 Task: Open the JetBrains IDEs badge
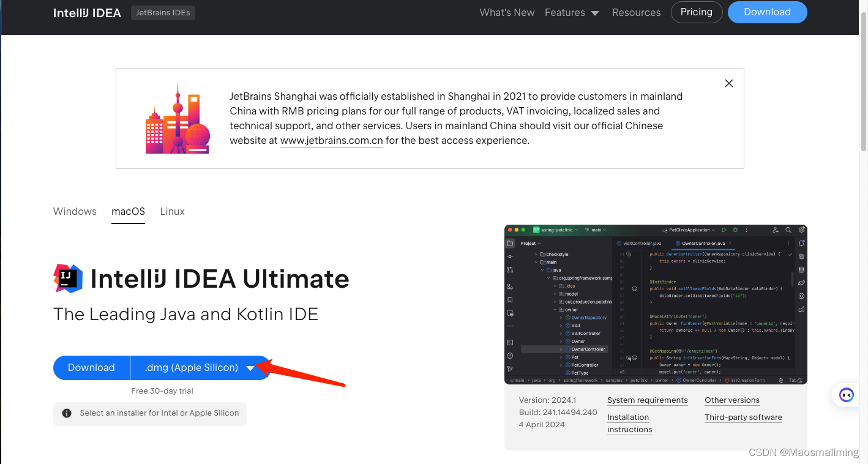pos(163,13)
